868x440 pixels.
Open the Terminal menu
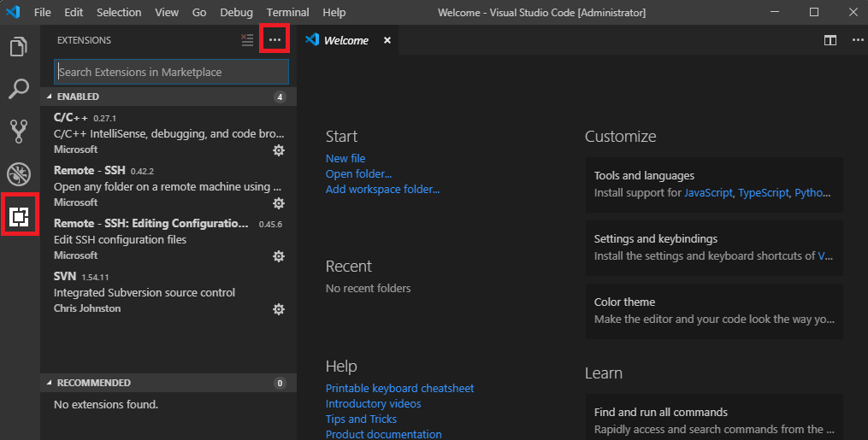288,12
